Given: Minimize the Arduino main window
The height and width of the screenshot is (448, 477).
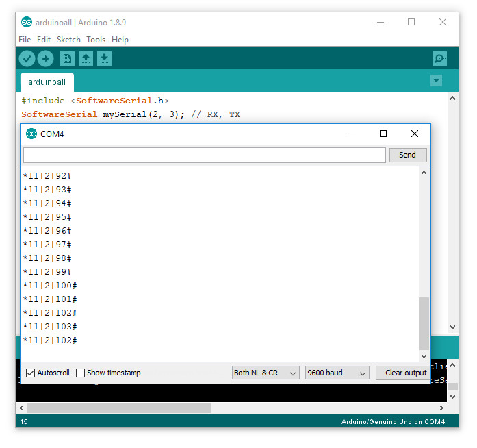Looking at the screenshot, I should coord(381,22).
